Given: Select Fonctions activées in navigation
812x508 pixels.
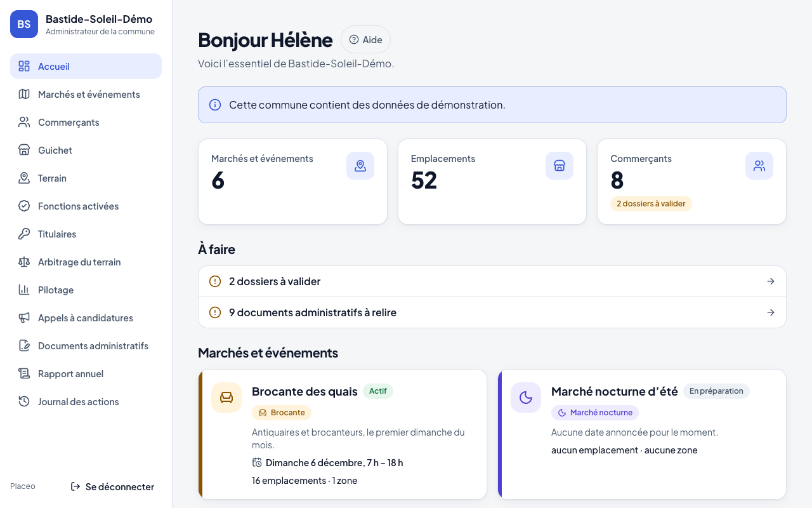Looking at the screenshot, I should click(x=86, y=206).
